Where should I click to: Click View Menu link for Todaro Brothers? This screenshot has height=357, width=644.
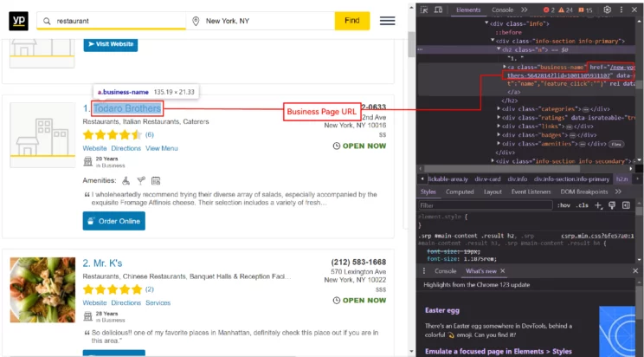coord(161,148)
